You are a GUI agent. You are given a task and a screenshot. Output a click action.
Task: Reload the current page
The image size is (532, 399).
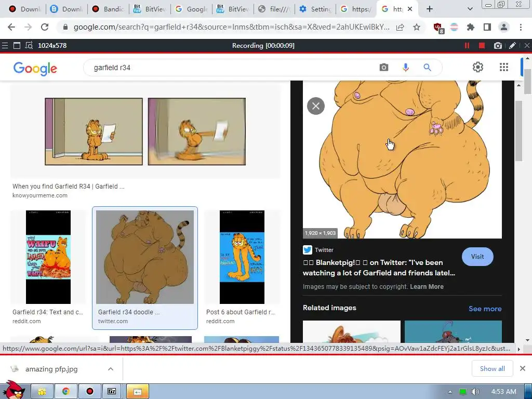coord(45,27)
